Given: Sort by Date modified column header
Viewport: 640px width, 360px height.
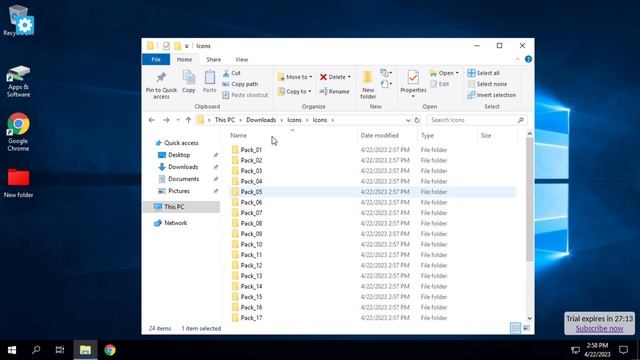Looking at the screenshot, I should click(379, 136).
